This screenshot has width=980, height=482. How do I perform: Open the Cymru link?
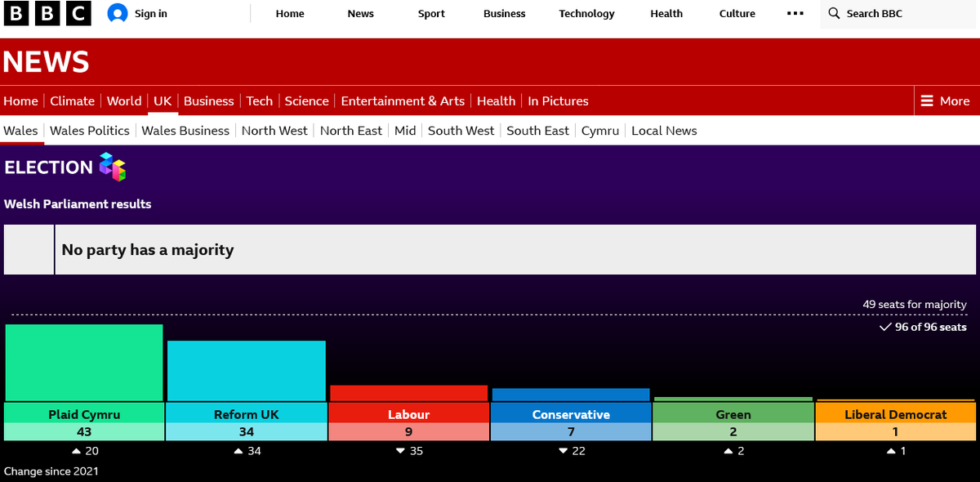click(600, 131)
